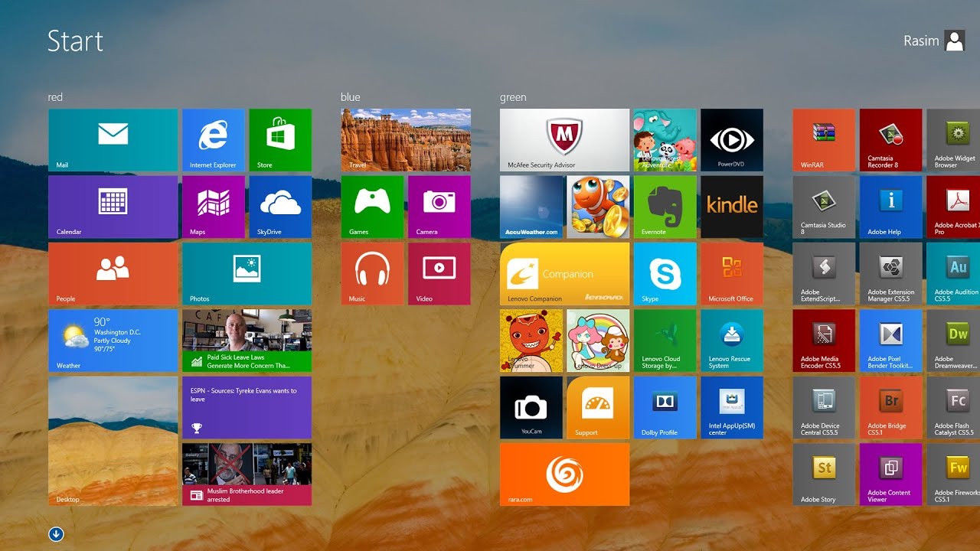The width and height of the screenshot is (980, 551).
Task: Launch WinRAR tile
Action: 824,140
